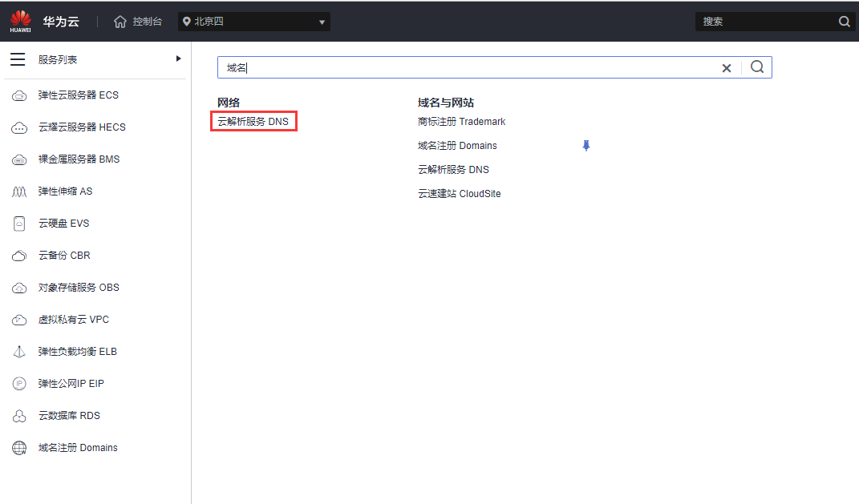Click the 服务列表 label

click(58, 59)
